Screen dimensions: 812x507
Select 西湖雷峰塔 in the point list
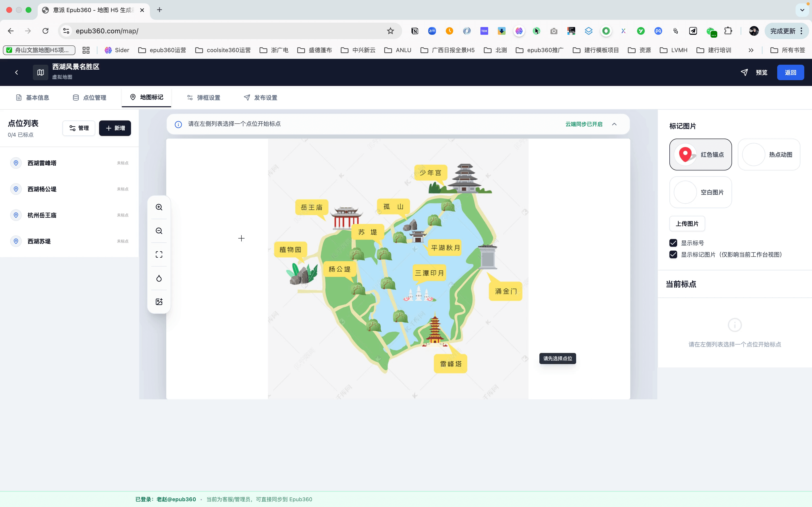click(x=42, y=163)
